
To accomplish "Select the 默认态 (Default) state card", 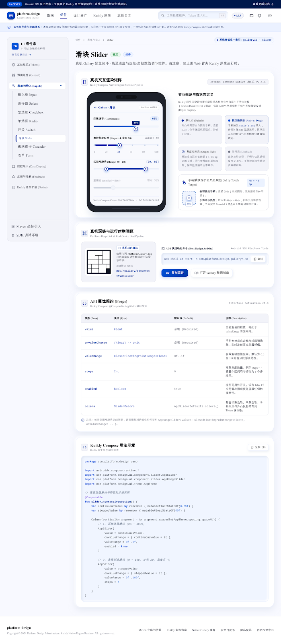I will [200, 130].
